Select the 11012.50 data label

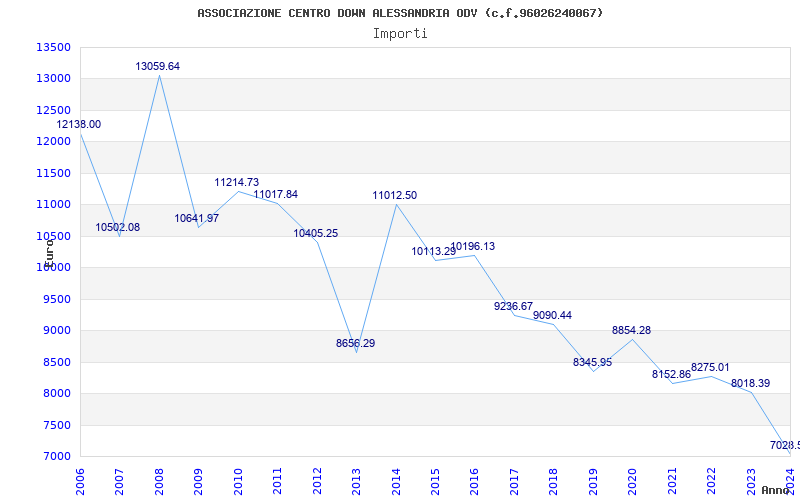coord(395,195)
